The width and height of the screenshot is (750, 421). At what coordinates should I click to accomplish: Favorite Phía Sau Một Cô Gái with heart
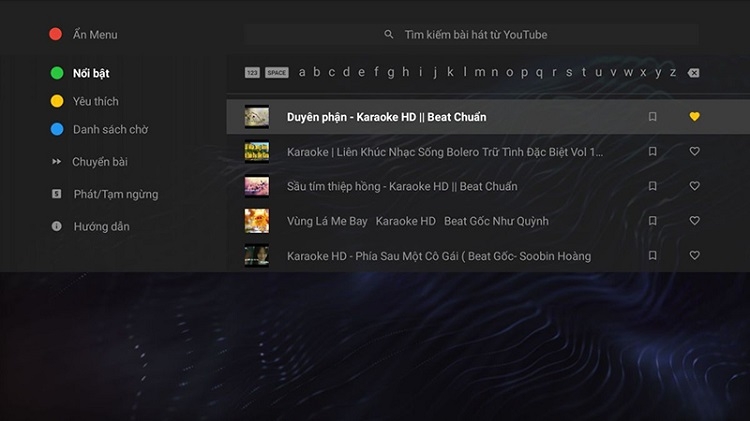[x=695, y=255]
